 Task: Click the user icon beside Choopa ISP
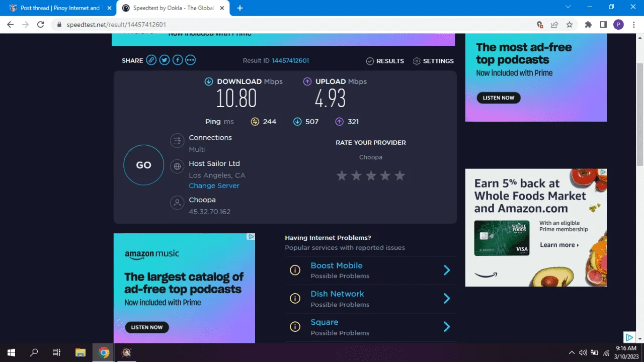177,203
